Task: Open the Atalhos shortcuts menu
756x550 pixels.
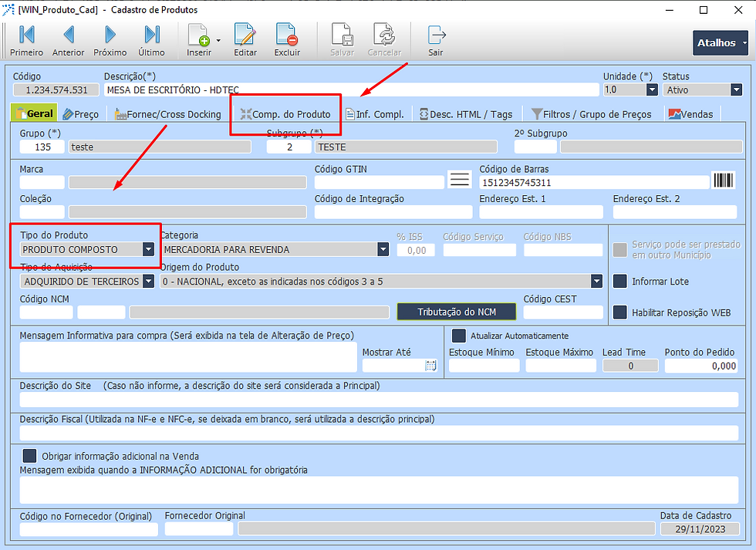Action: (721, 43)
